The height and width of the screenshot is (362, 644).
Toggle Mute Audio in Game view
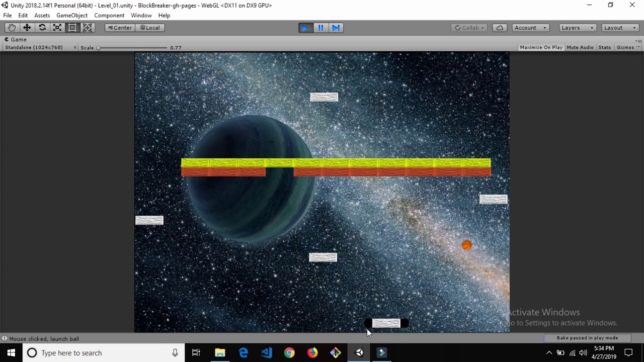click(x=580, y=47)
